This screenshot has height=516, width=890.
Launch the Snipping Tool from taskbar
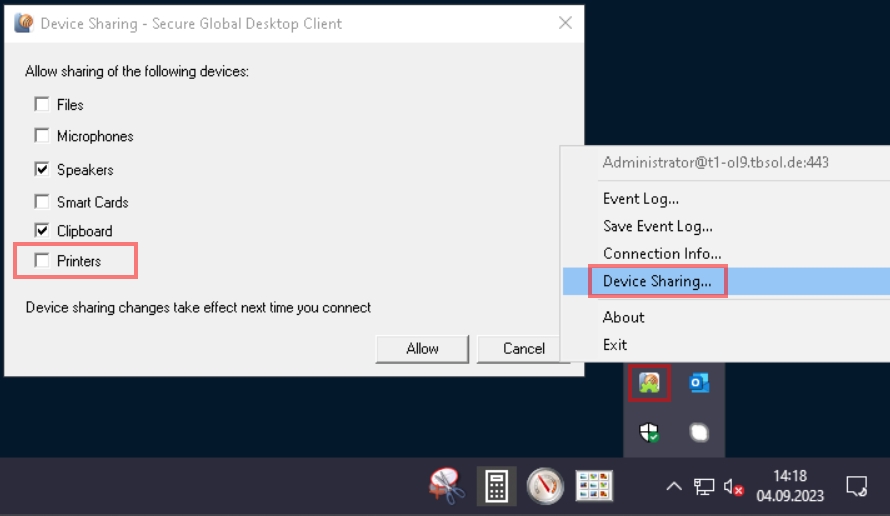coord(447,486)
